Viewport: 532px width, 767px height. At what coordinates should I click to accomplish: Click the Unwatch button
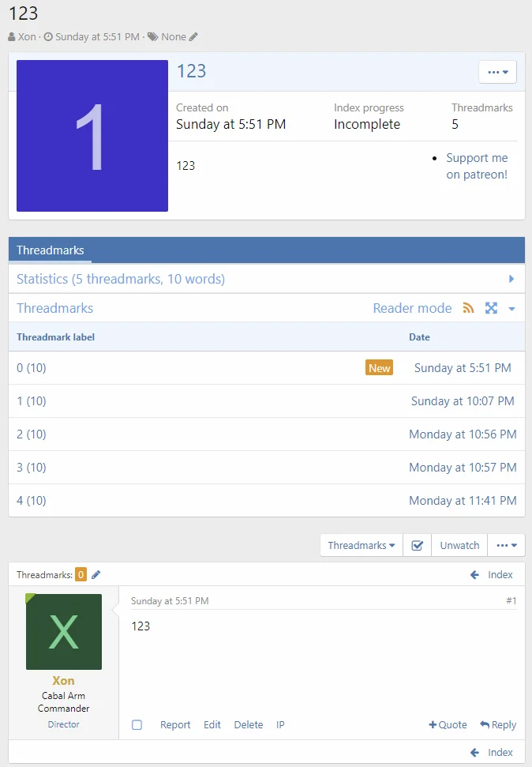coord(459,545)
